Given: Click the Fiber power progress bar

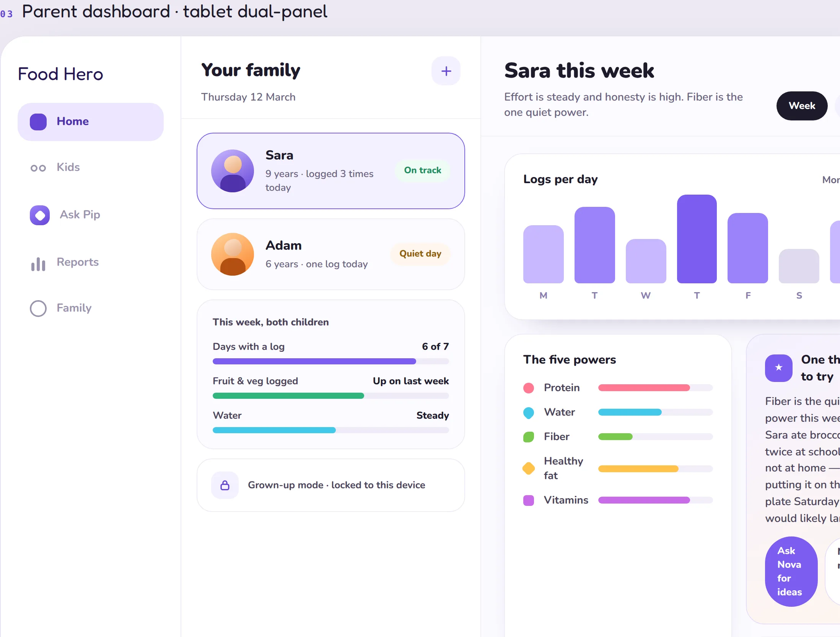Looking at the screenshot, I should 656,437.
